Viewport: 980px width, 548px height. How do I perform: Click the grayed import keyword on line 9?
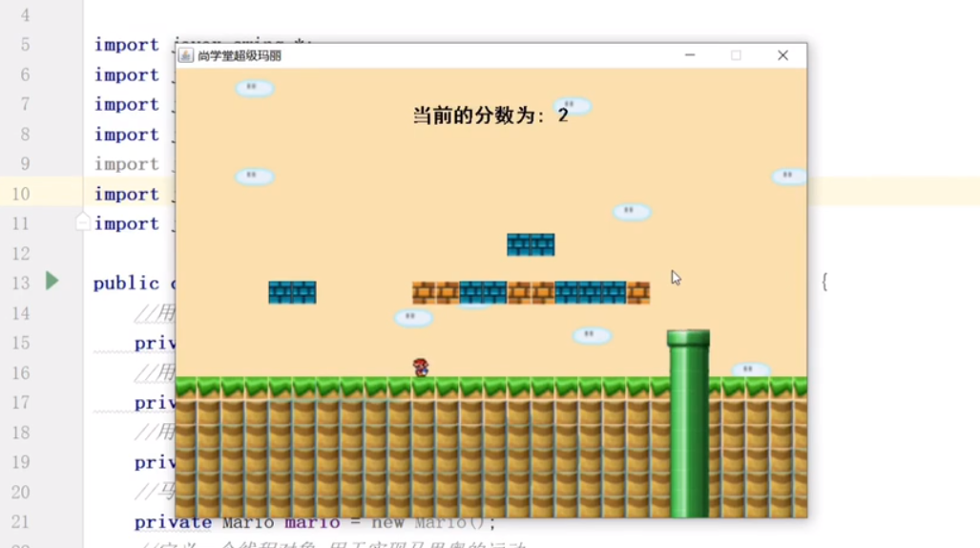tap(127, 164)
